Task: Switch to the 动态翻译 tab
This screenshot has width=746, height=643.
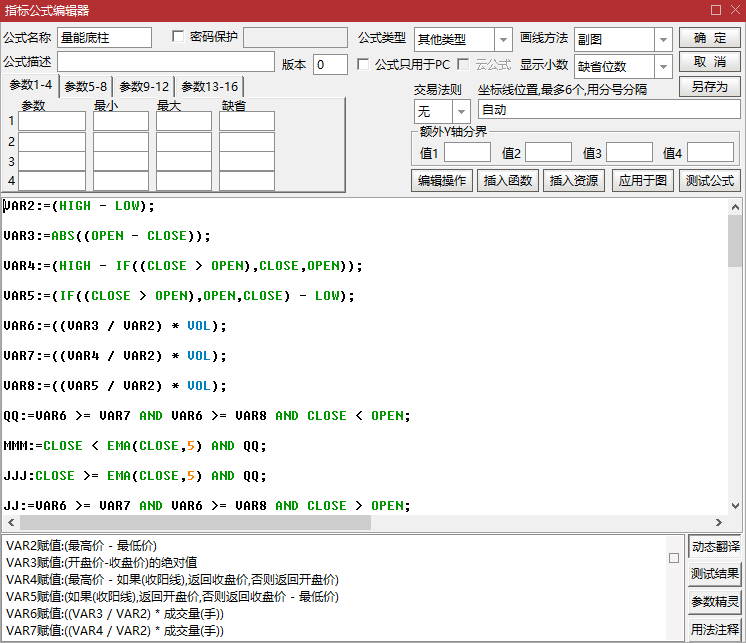Action: (715, 546)
